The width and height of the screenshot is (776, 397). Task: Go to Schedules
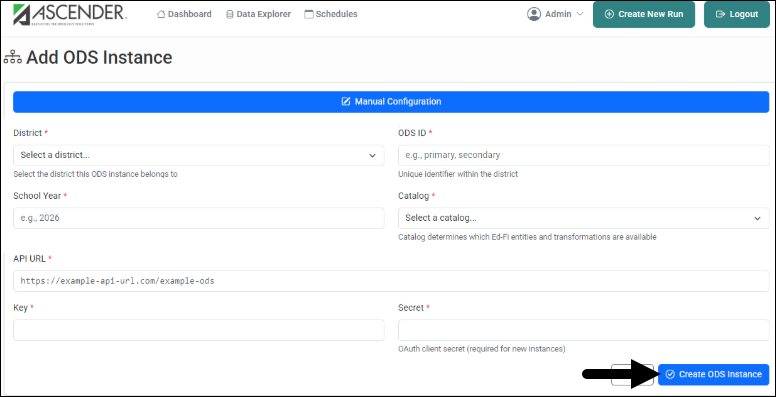pyautogui.click(x=331, y=14)
